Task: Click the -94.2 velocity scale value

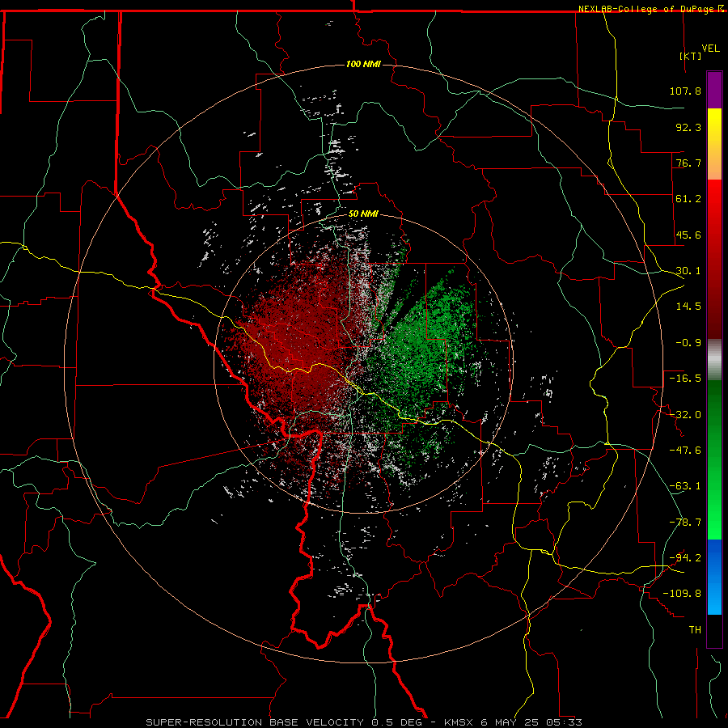Action: tap(685, 558)
